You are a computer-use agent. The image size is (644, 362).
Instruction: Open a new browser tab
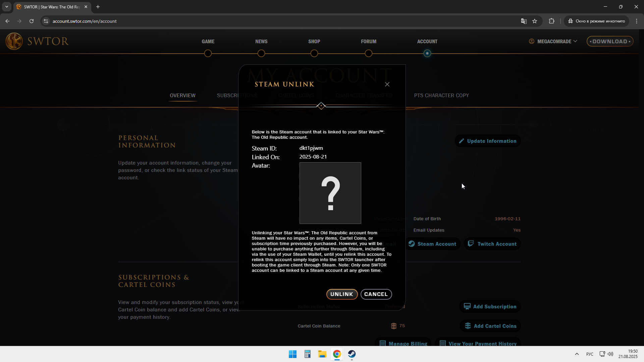(x=98, y=7)
